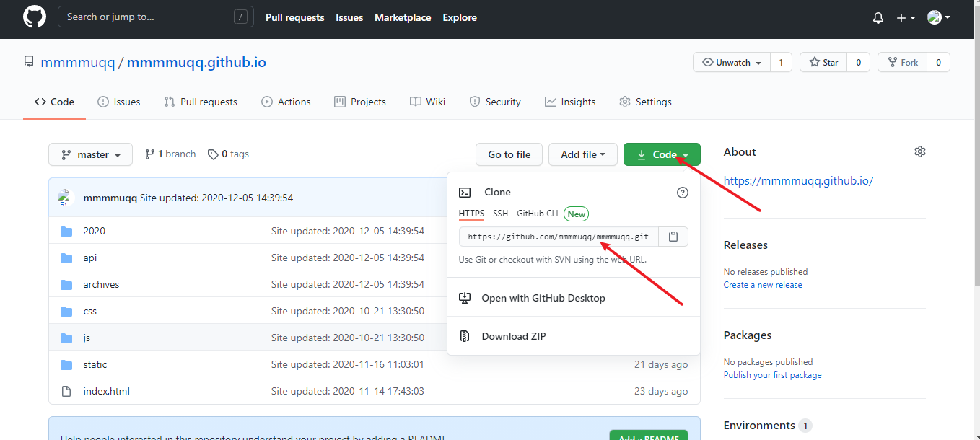This screenshot has height=440, width=980.
Task: Click the author name mmmmuqq in commit bar
Action: pos(110,198)
